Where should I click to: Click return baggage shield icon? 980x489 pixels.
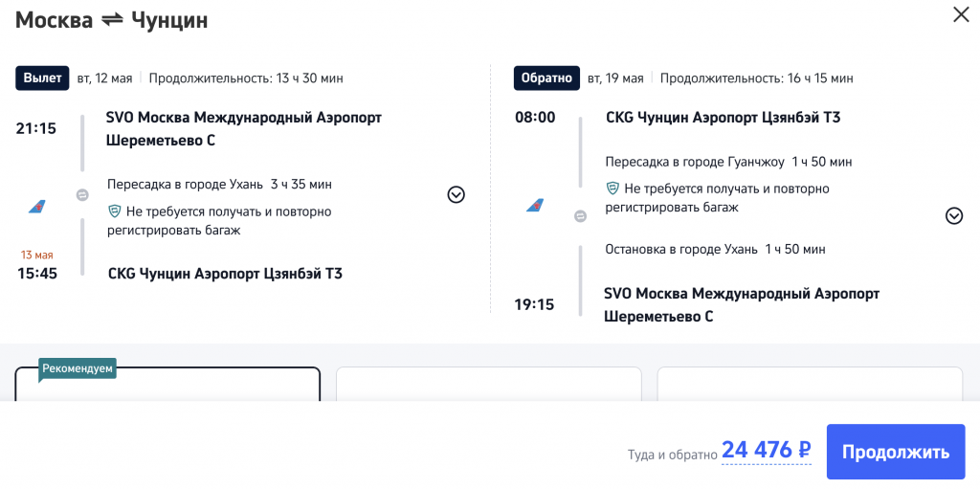click(x=612, y=189)
